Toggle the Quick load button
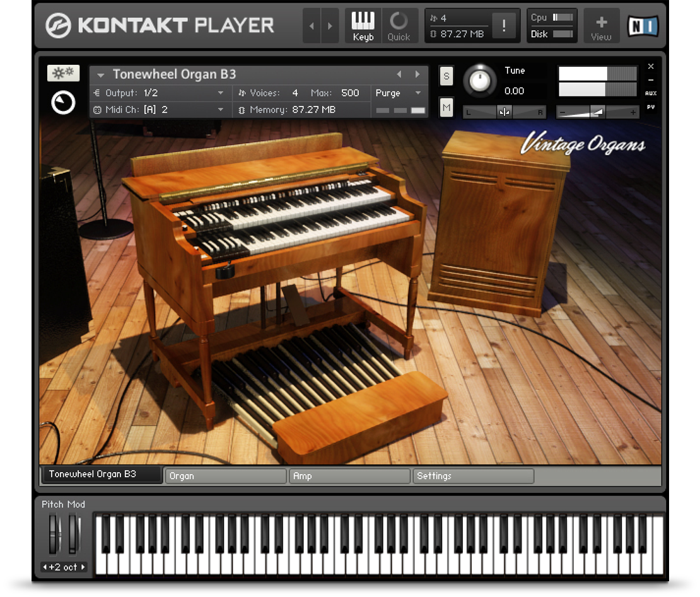700x597 pixels. tap(399, 26)
